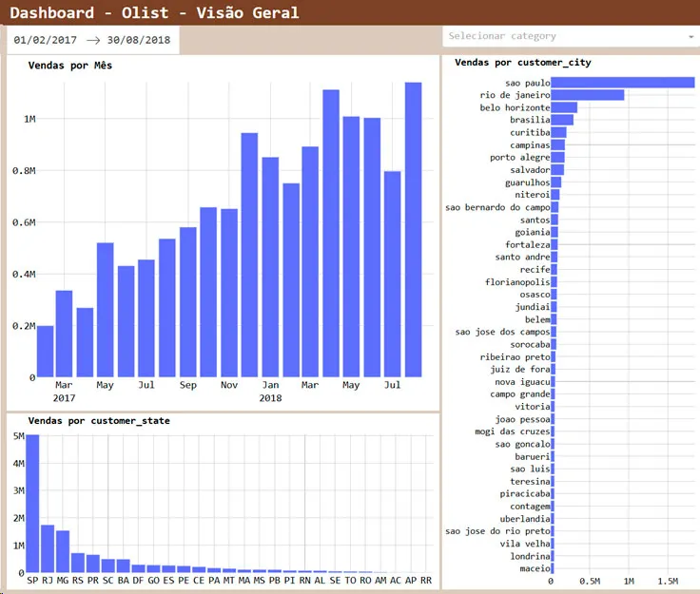
Task: Click the Vendas por customer_city chart title
Action: click(523, 63)
